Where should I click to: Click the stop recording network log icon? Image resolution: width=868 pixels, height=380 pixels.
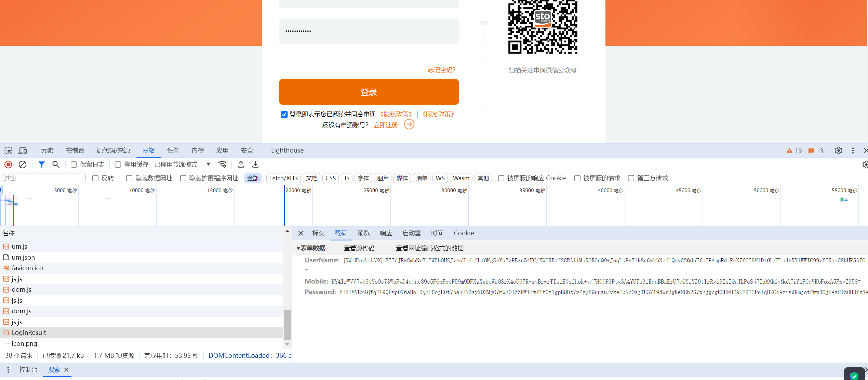[x=8, y=165]
